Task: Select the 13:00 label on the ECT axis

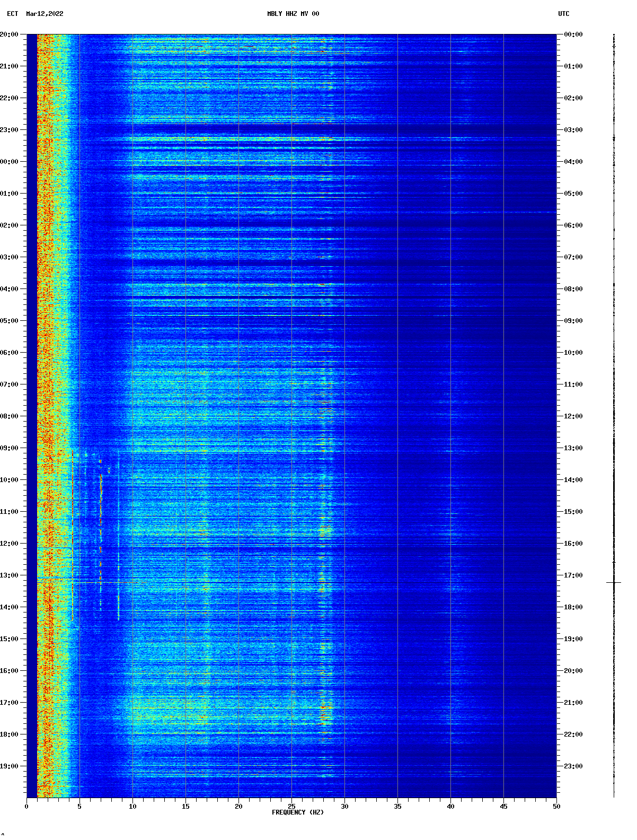Action: pyautogui.click(x=9, y=575)
